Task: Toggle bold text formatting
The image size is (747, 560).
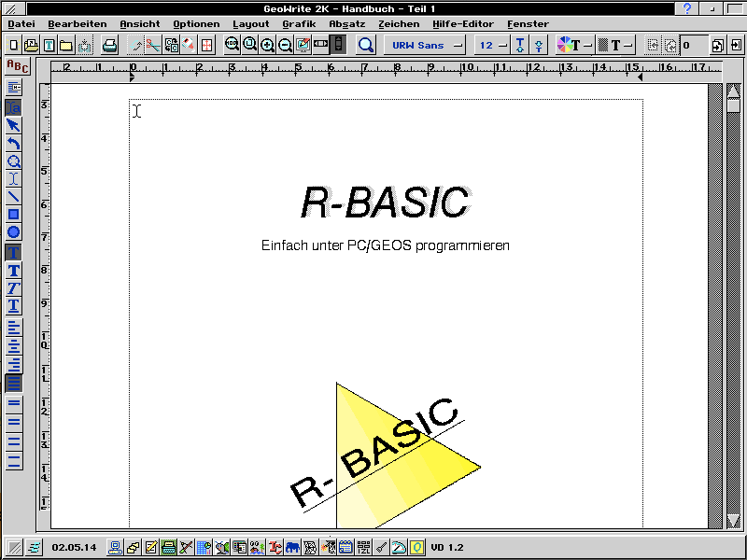Action: (14, 271)
